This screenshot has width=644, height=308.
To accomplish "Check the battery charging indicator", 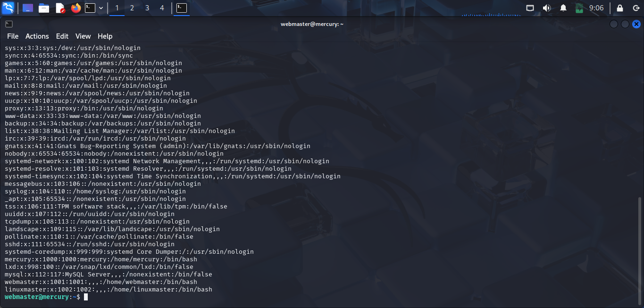I will (x=579, y=8).
